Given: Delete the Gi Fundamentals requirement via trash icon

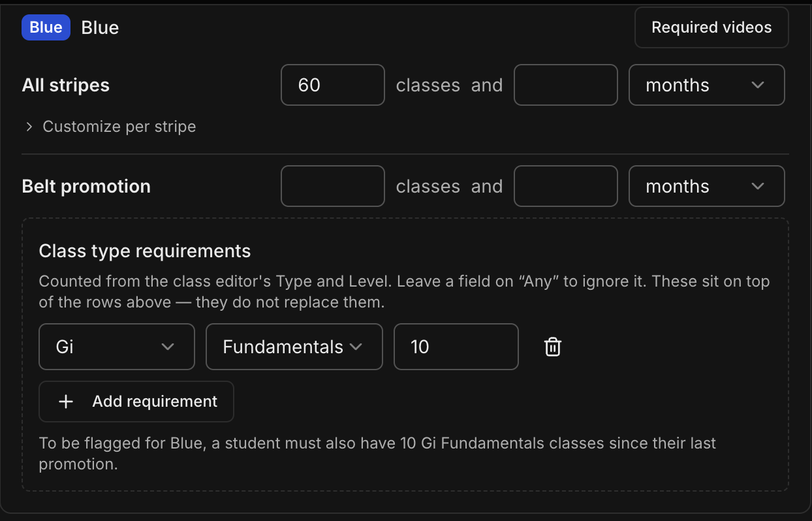Looking at the screenshot, I should [x=553, y=347].
